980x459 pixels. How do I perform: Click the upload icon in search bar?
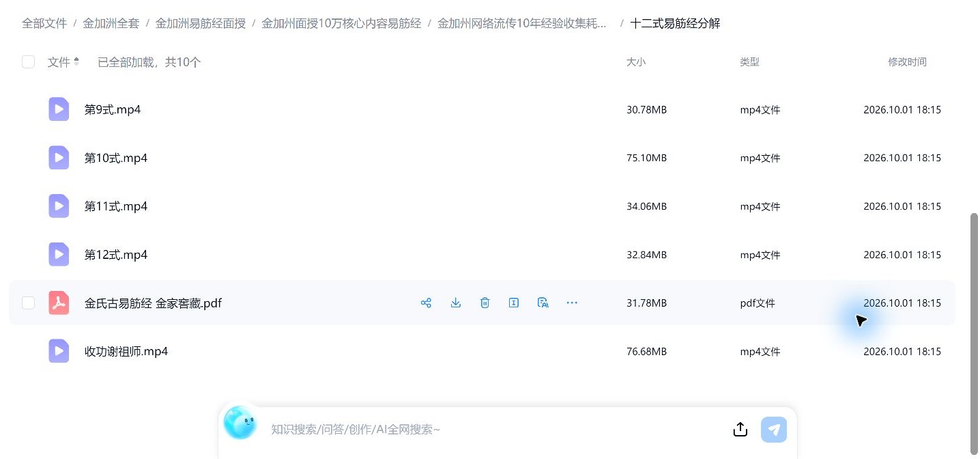pyautogui.click(x=740, y=429)
